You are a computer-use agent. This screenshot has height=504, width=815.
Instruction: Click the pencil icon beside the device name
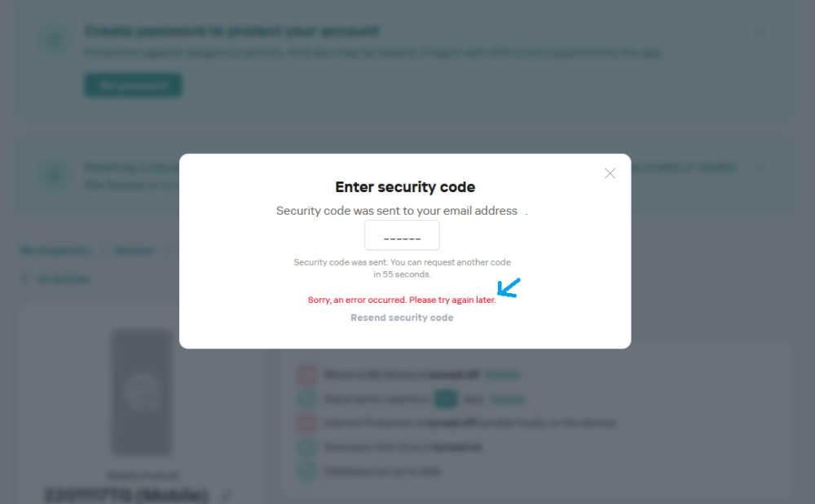click(x=227, y=495)
